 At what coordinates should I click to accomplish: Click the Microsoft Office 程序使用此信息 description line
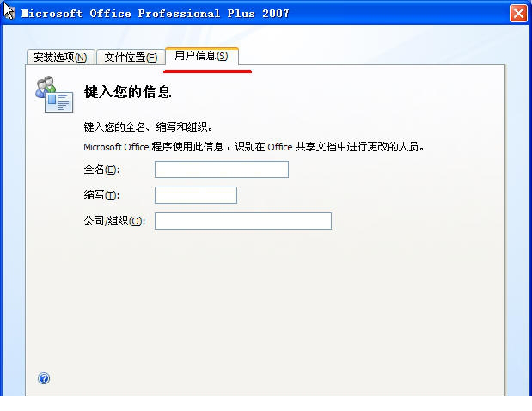[254, 147]
